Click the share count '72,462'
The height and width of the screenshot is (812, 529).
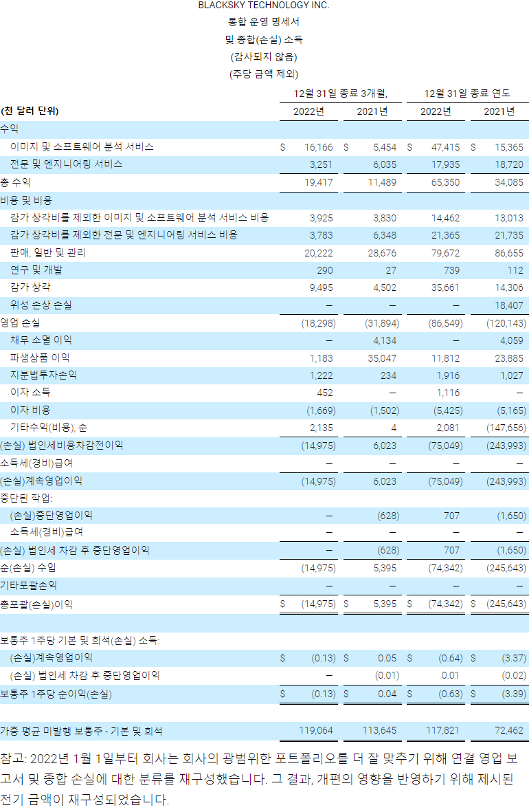(x=509, y=730)
